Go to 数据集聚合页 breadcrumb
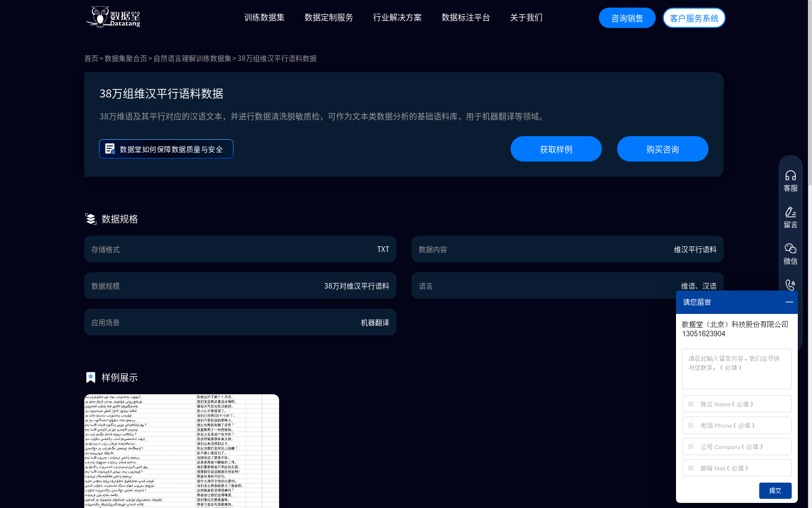 click(126, 58)
